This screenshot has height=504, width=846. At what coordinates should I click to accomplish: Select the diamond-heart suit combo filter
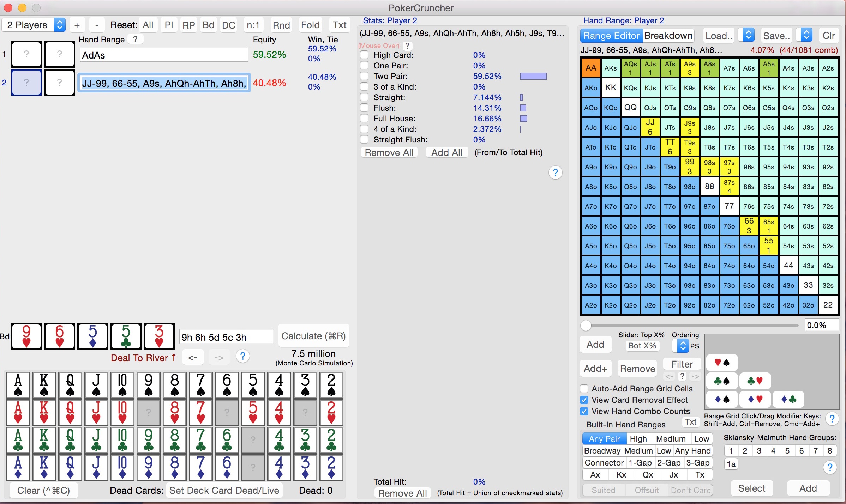point(755,399)
